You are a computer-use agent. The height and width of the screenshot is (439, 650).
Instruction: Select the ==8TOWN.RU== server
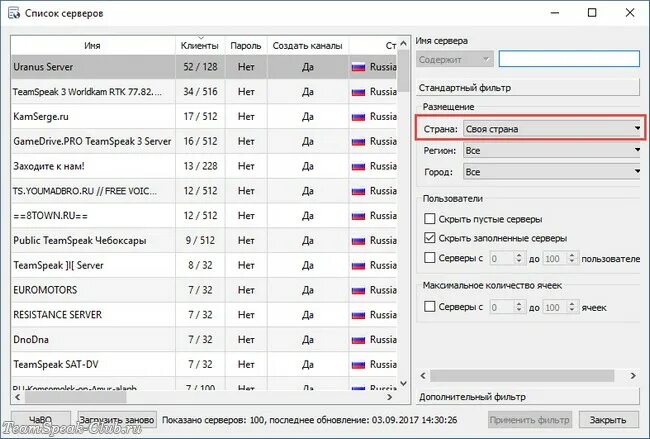(204, 216)
